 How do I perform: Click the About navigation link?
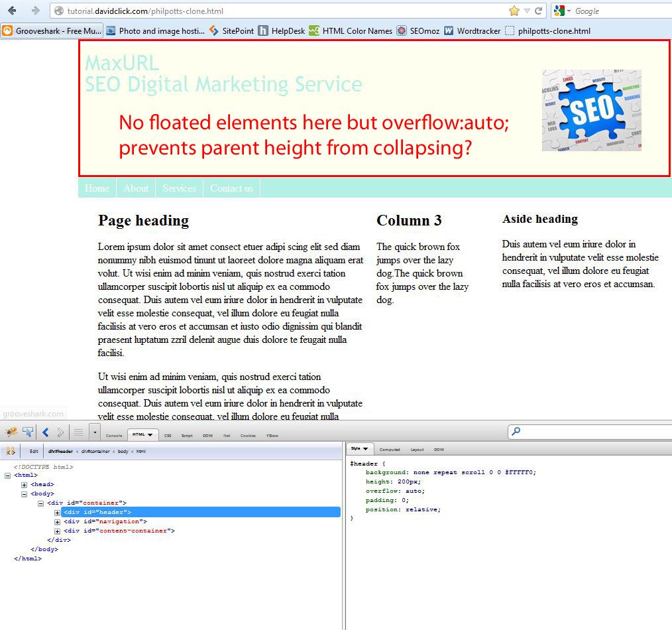pos(136,188)
